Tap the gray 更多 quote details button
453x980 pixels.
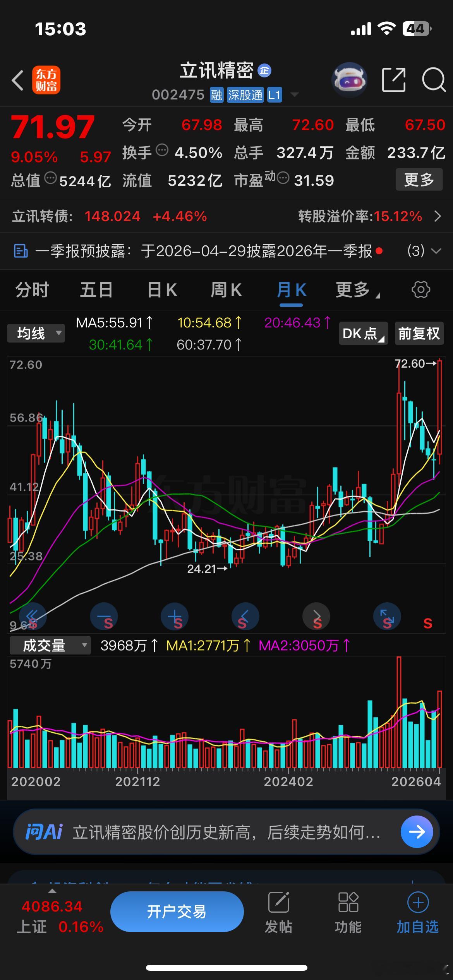click(x=419, y=180)
